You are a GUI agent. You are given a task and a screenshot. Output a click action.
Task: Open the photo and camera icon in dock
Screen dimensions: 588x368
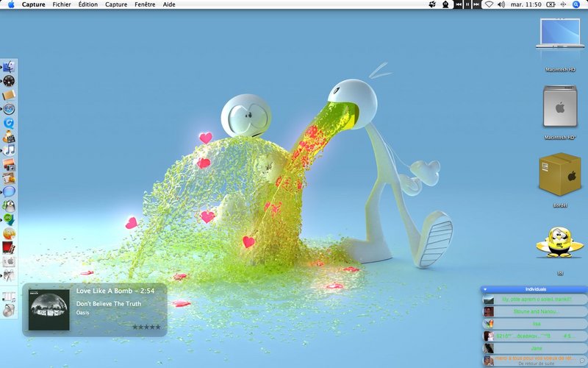click(x=9, y=164)
